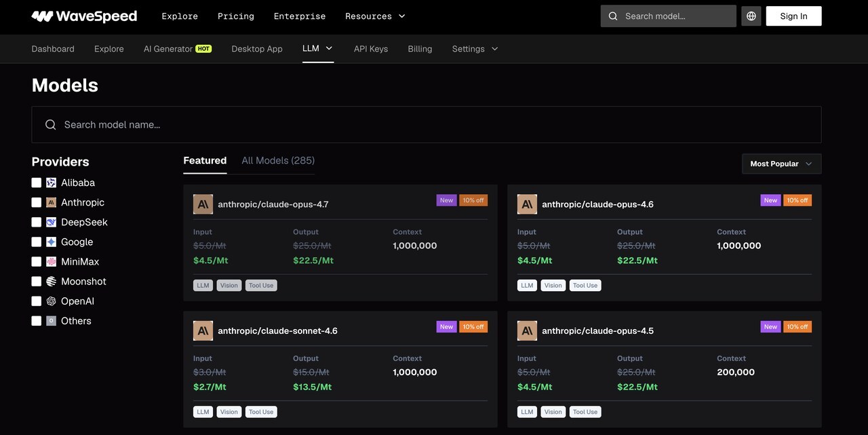Screen dimensions: 868x435
Task: Tick the Anthropic provider checkbox
Action: click(x=37, y=202)
